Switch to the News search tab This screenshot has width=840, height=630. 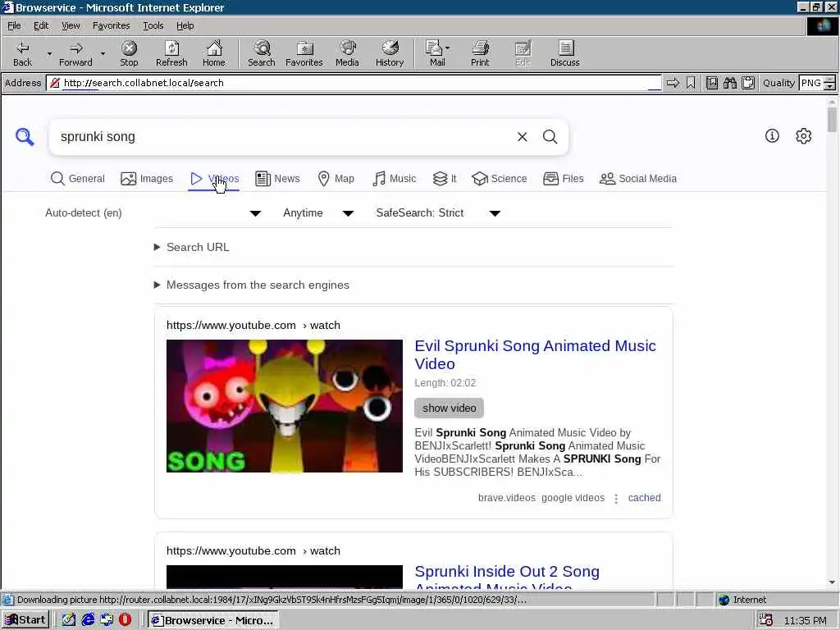(x=277, y=178)
